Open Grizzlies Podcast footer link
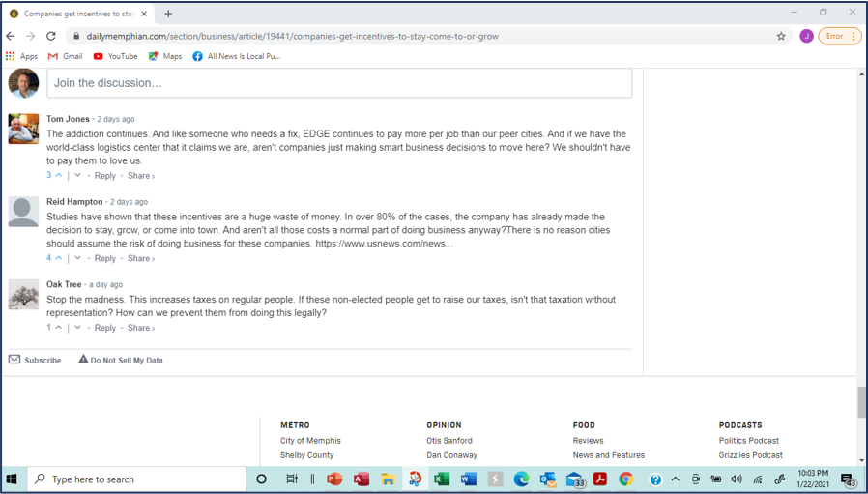The height and width of the screenshot is (494, 868). pos(751,454)
